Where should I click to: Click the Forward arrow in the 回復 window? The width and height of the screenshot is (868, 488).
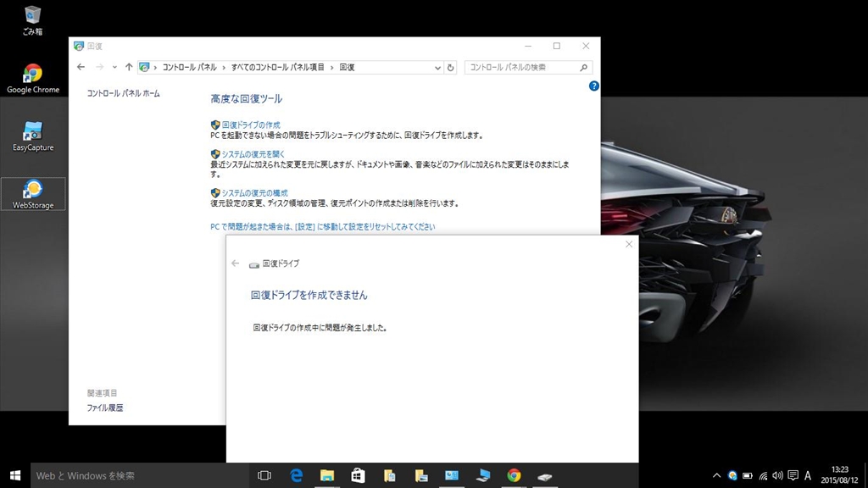pos(100,67)
